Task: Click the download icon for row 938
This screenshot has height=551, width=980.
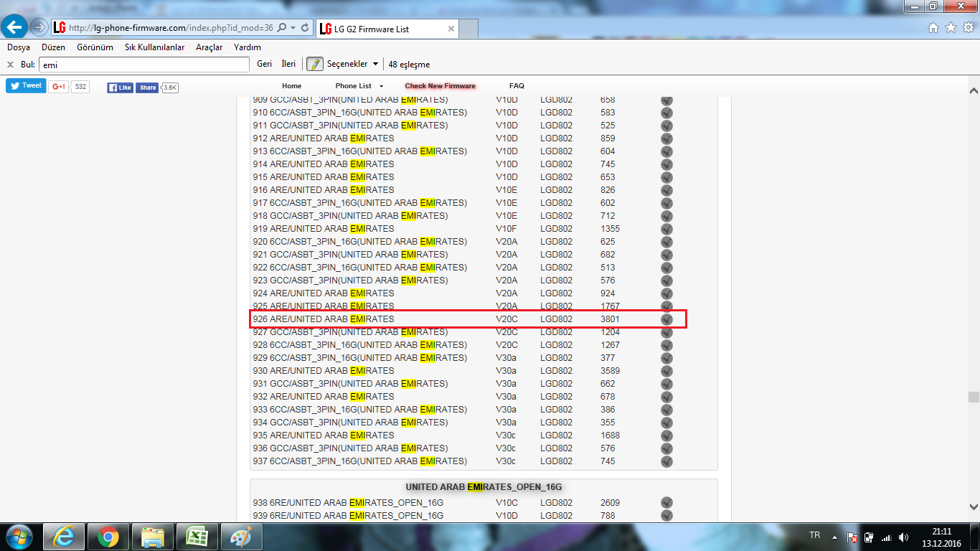Action: pos(666,503)
